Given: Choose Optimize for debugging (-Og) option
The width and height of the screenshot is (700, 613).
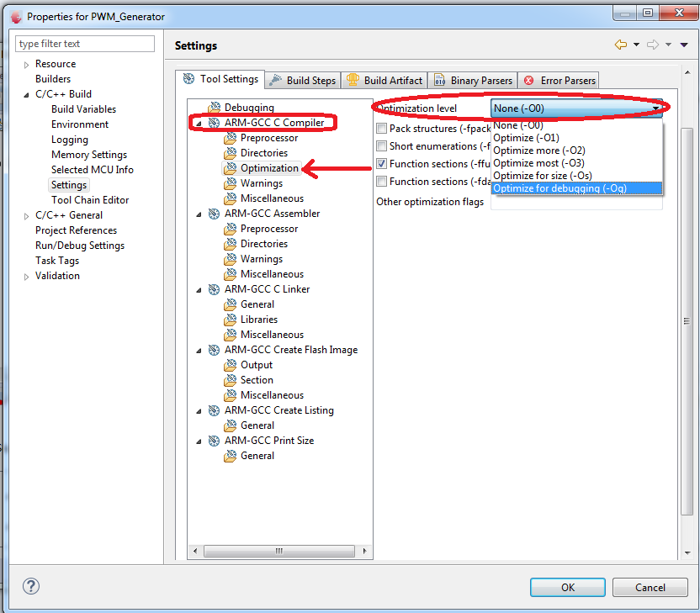Looking at the screenshot, I should (x=576, y=188).
